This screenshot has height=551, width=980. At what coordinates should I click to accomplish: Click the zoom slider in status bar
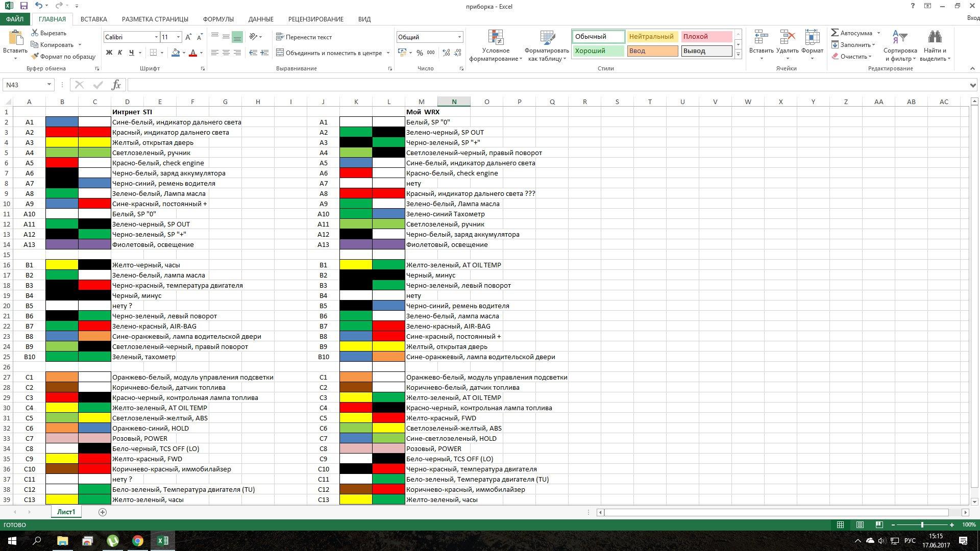click(x=922, y=524)
